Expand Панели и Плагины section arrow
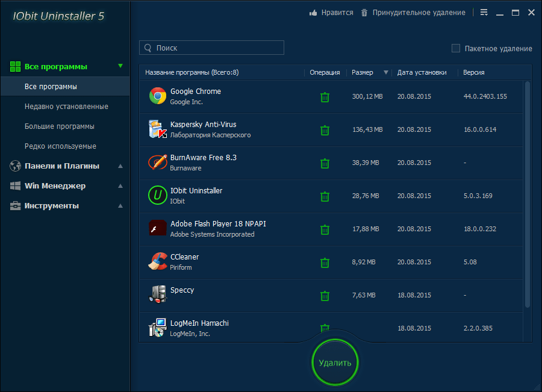The image size is (542, 392). 120,166
